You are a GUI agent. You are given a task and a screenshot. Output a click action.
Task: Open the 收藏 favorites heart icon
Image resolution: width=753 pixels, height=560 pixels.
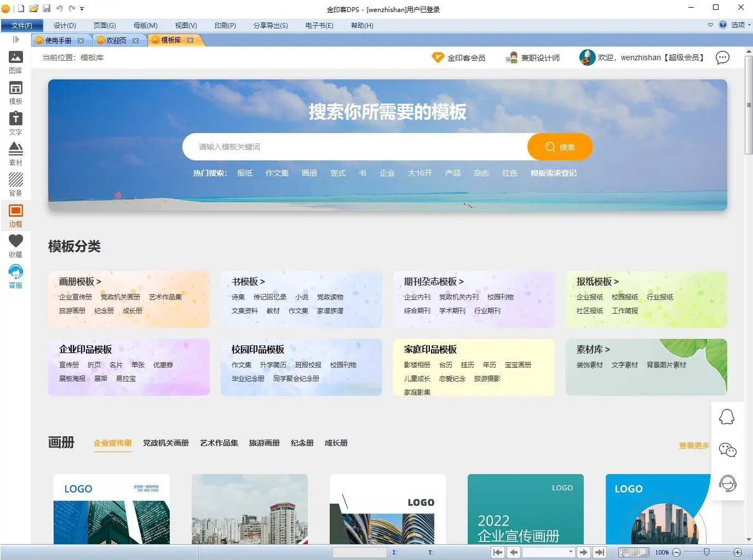click(x=15, y=246)
